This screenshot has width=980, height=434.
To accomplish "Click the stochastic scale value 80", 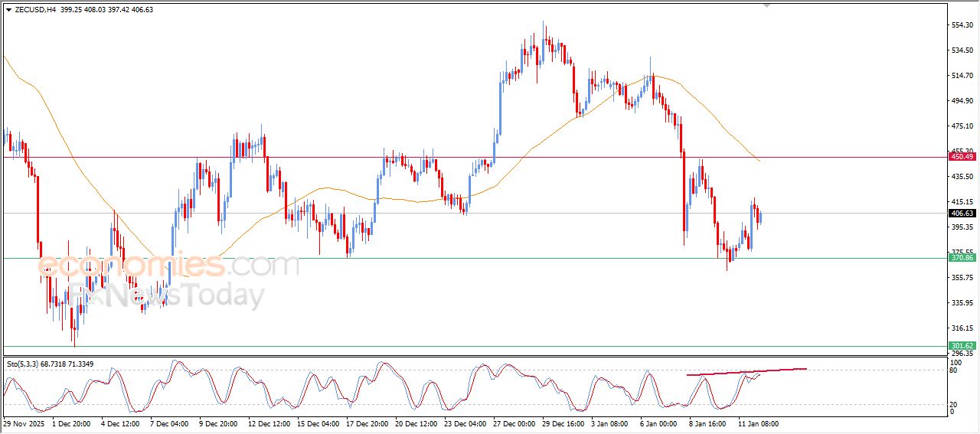I will point(954,370).
